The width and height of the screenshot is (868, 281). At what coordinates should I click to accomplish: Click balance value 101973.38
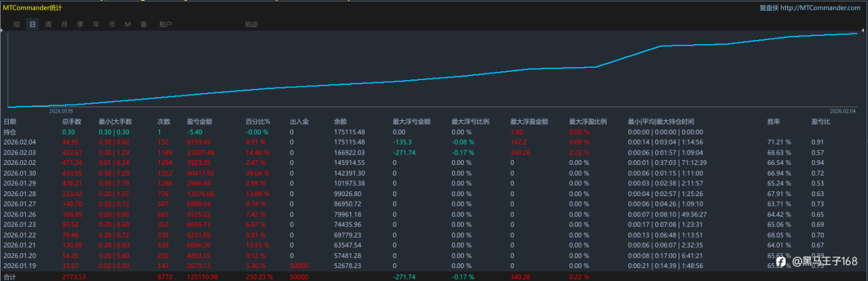[349, 184]
